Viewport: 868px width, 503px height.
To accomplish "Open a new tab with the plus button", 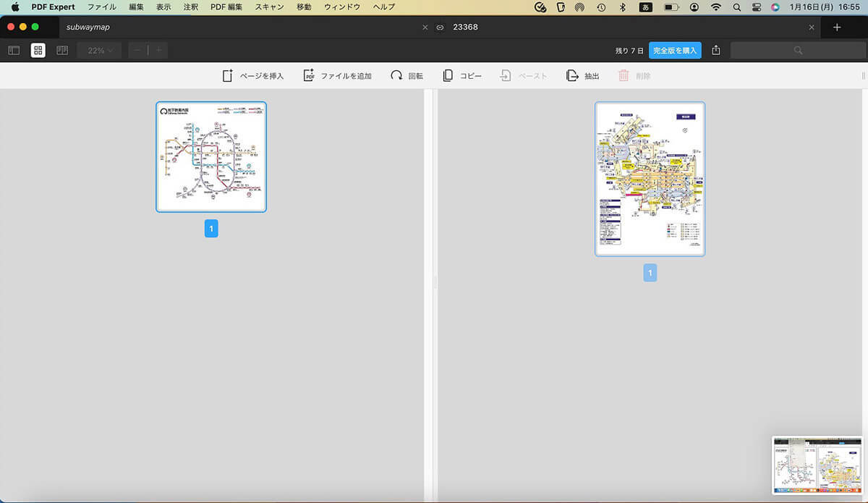I will tap(837, 28).
